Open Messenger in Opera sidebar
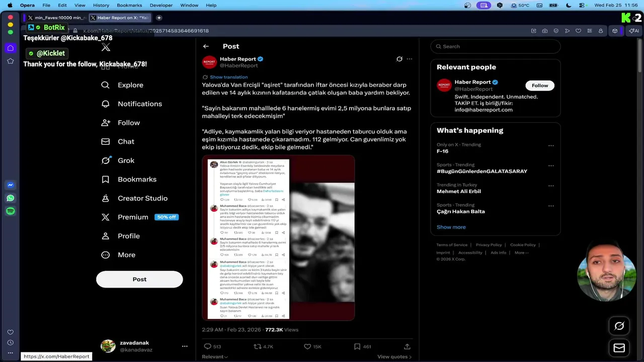Viewport: 644px width, 362px height. (x=11, y=185)
